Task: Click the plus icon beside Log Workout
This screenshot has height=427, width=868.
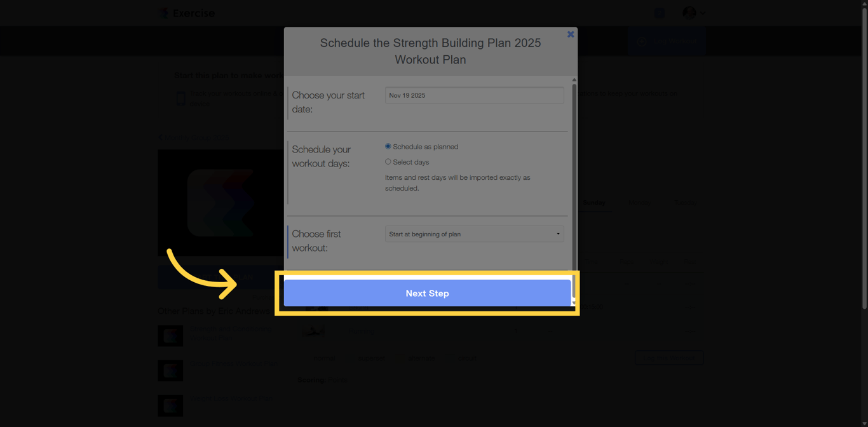Action: 642,41
